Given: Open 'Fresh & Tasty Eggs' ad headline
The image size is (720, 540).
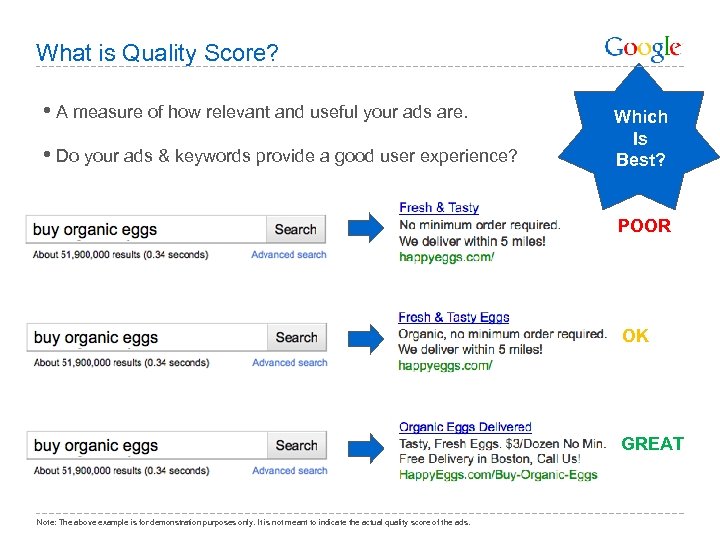Looking at the screenshot, I should [454, 318].
